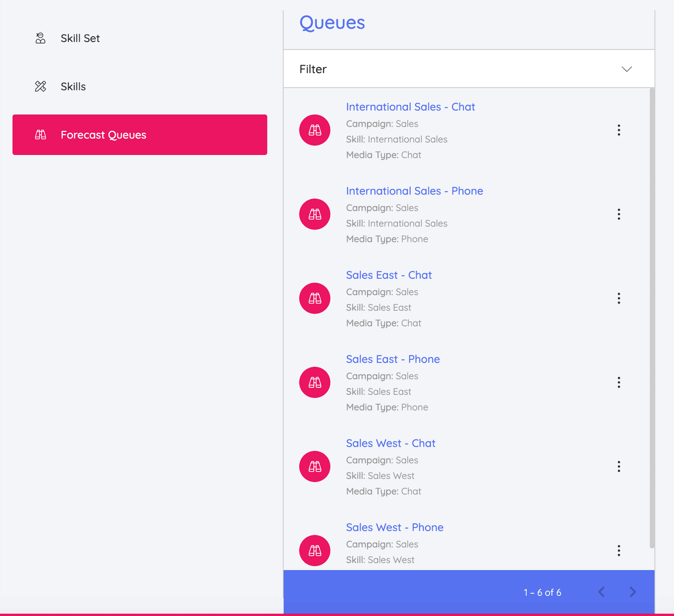
Task: Select the Forecast Queues navigation item
Action: click(x=103, y=135)
